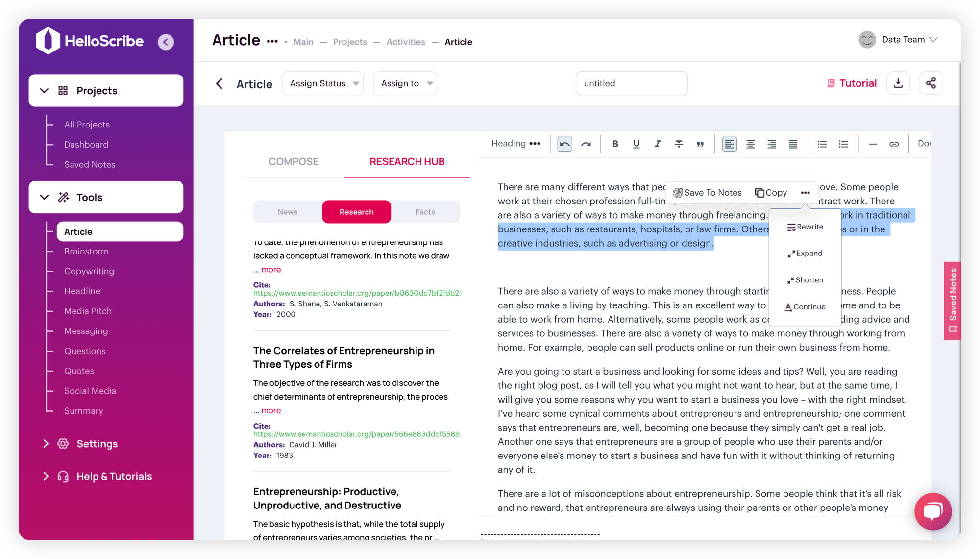Select the Facts filter

pyautogui.click(x=425, y=212)
